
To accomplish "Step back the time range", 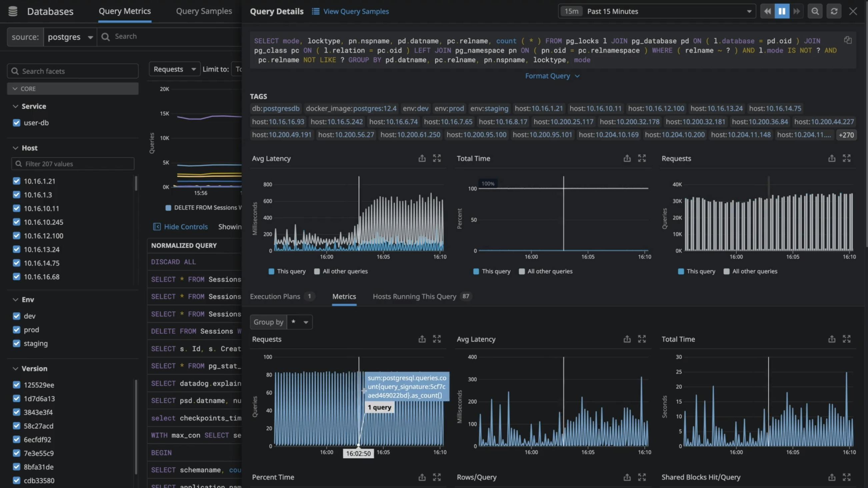I will click(767, 11).
